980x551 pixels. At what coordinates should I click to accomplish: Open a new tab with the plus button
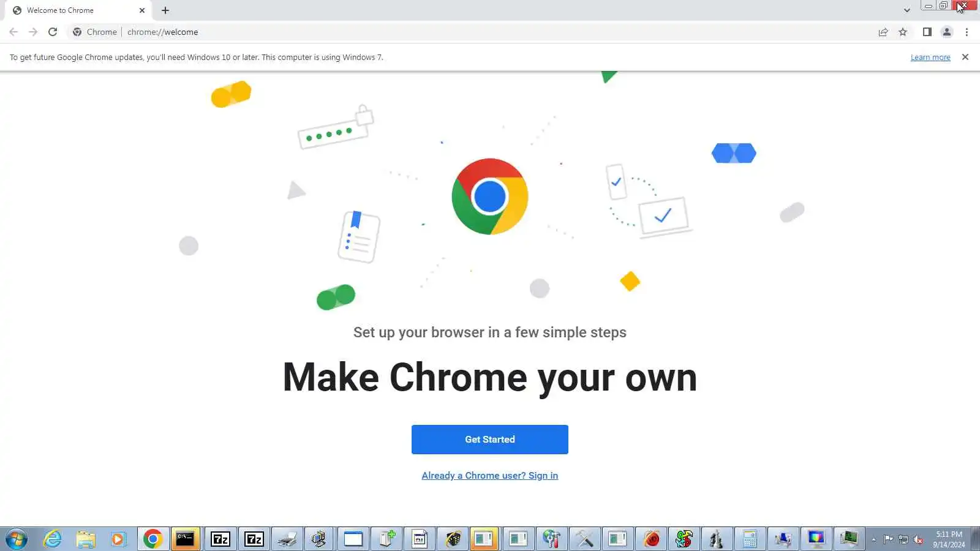click(x=165, y=10)
